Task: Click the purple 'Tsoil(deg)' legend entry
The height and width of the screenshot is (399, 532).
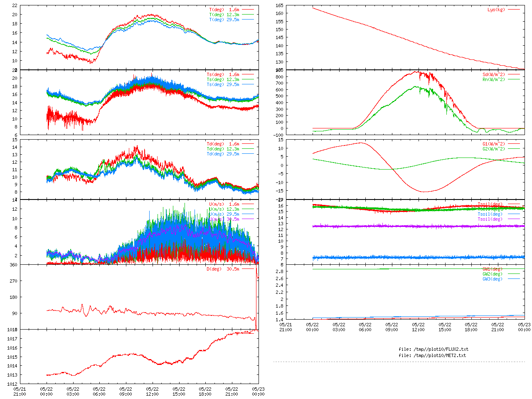Action: point(490,219)
